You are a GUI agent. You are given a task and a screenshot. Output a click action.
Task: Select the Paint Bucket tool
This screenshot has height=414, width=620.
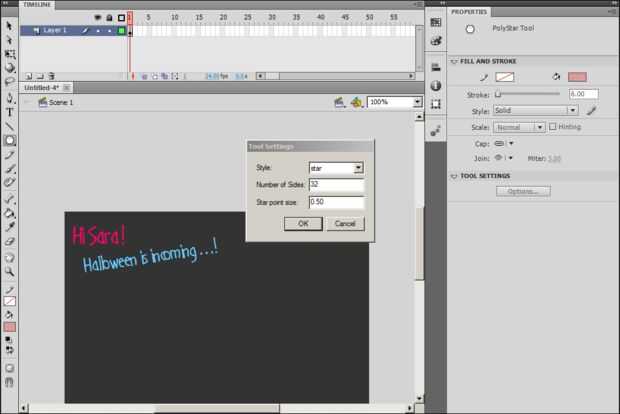coord(9,214)
